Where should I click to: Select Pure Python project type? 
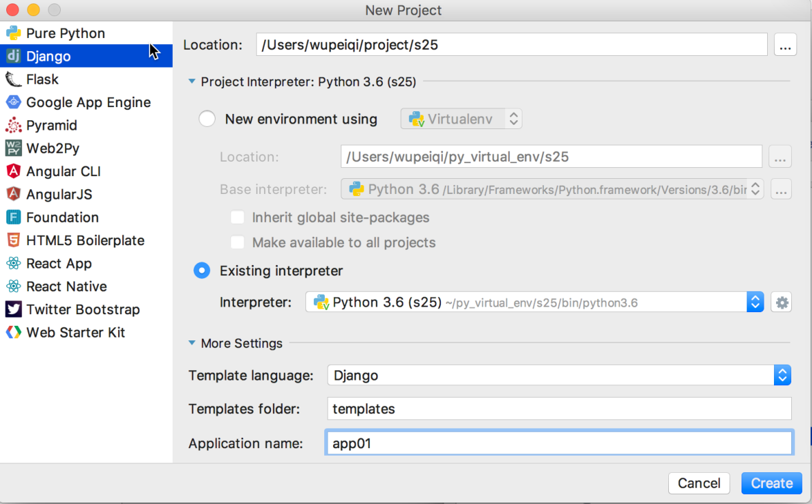[66, 33]
